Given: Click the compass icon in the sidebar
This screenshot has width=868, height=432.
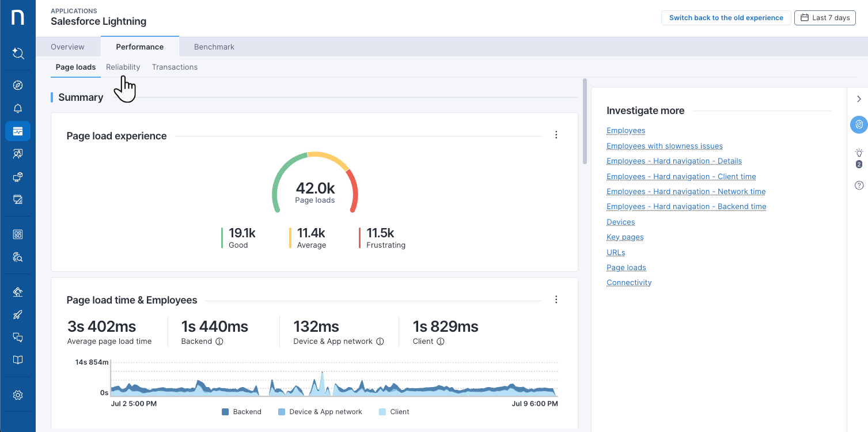Looking at the screenshot, I should pos(18,85).
